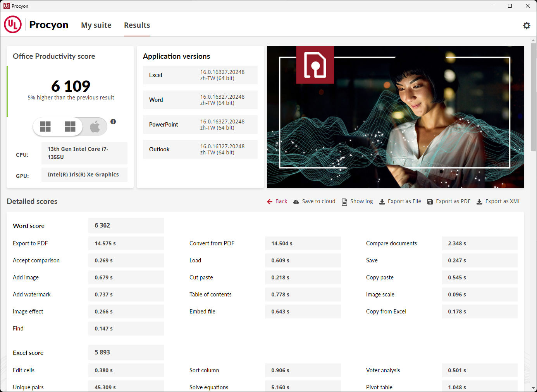This screenshot has height=392, width=537.
Task: Click the Export as XML download icon
Action: (x=479, y=202)
